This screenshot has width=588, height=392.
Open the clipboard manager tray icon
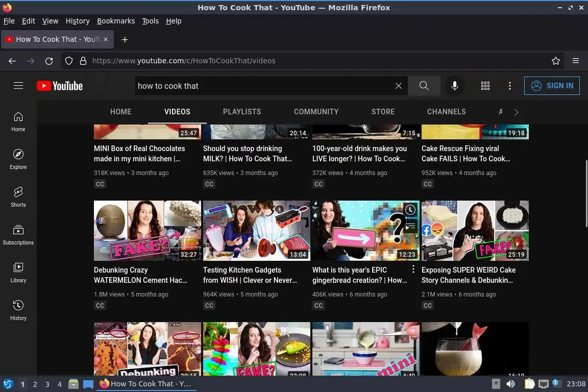click(x=529, y=384)
